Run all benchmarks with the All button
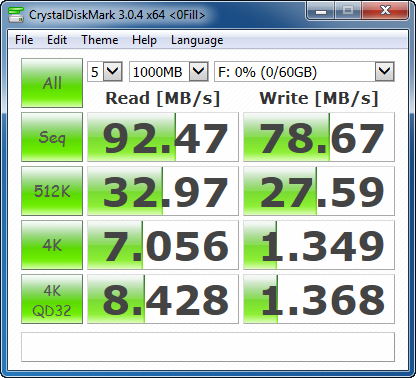Viewport: 416px width, 378px height. pos(52,83)
